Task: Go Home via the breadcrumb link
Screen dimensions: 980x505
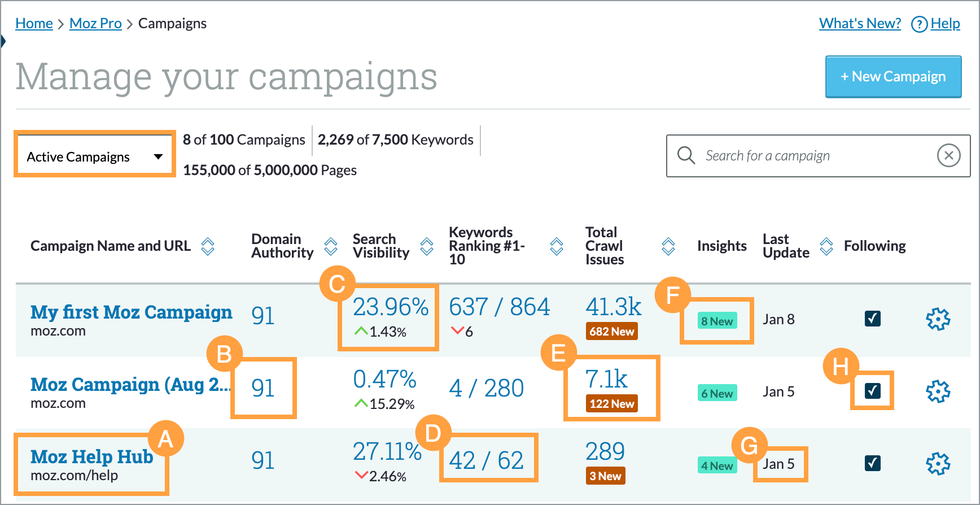Action: point(34,23)
